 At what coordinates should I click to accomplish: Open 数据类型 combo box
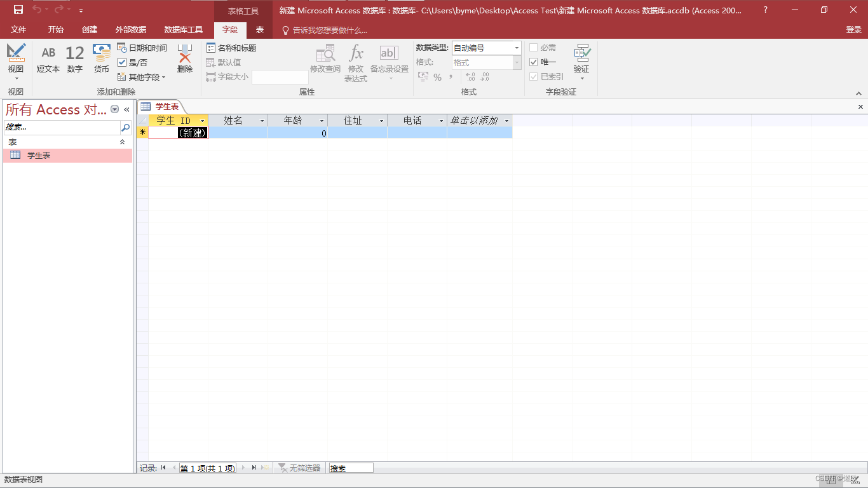pyautogui.click(x=487, y=48)
